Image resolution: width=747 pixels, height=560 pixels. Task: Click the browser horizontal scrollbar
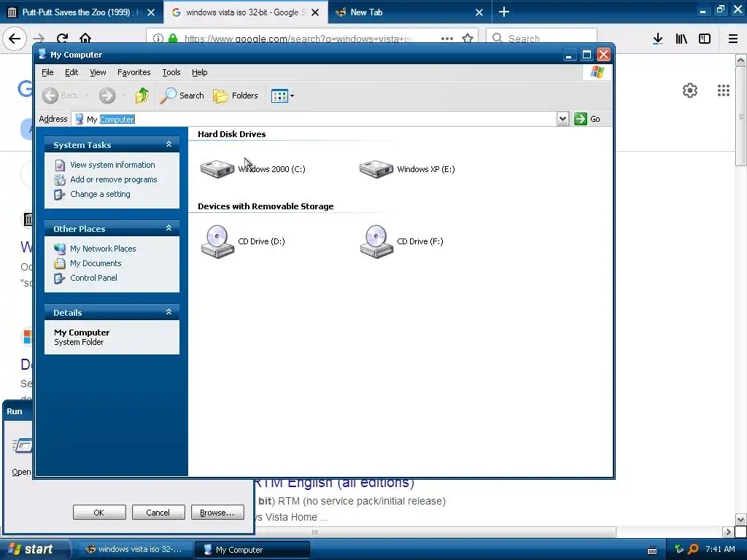coord(314,532)
